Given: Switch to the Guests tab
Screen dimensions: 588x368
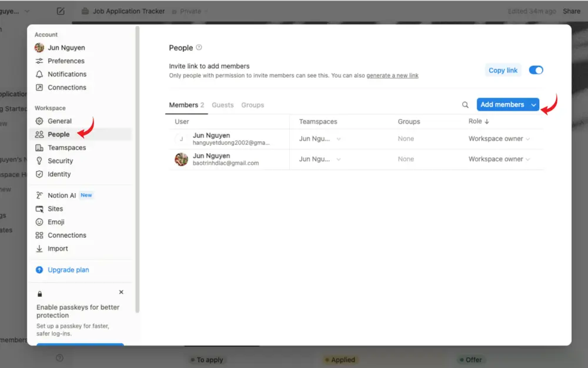Looking at the screenshot, I should 223,105.
